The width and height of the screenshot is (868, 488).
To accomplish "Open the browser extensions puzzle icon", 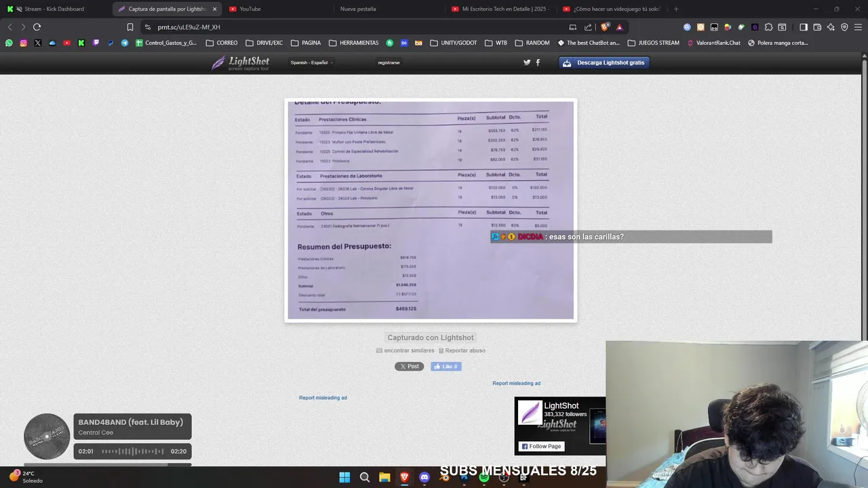I will [x=768, y=27].
